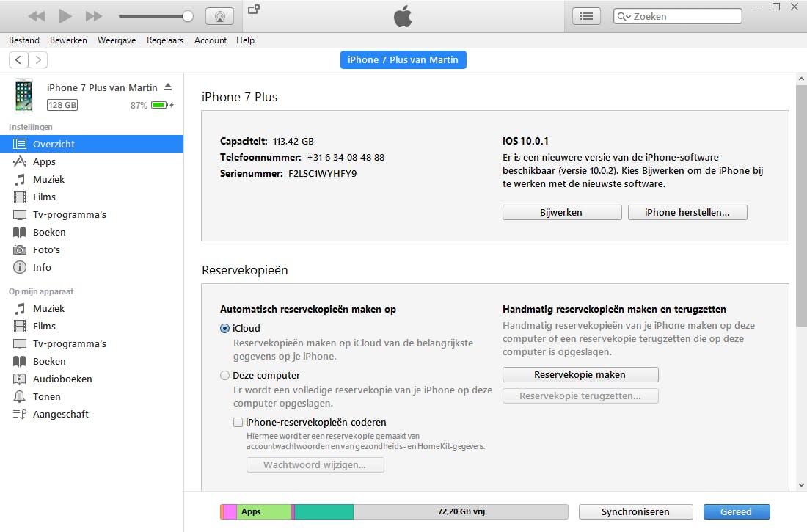
Task: Click the iPhone device thumbnail in the sidebar
Action: pyautogui.click(x=23, y=96)
